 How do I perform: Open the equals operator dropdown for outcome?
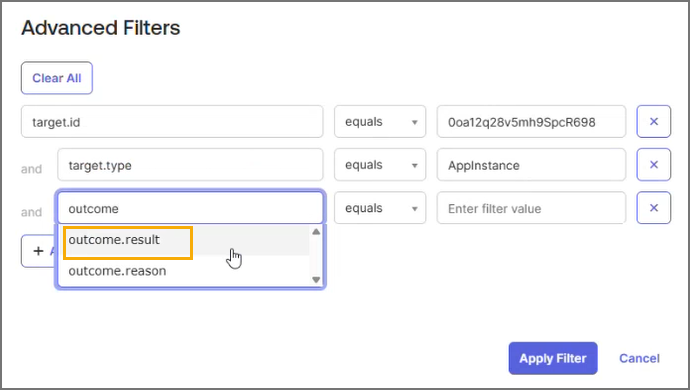coord(380,208)
